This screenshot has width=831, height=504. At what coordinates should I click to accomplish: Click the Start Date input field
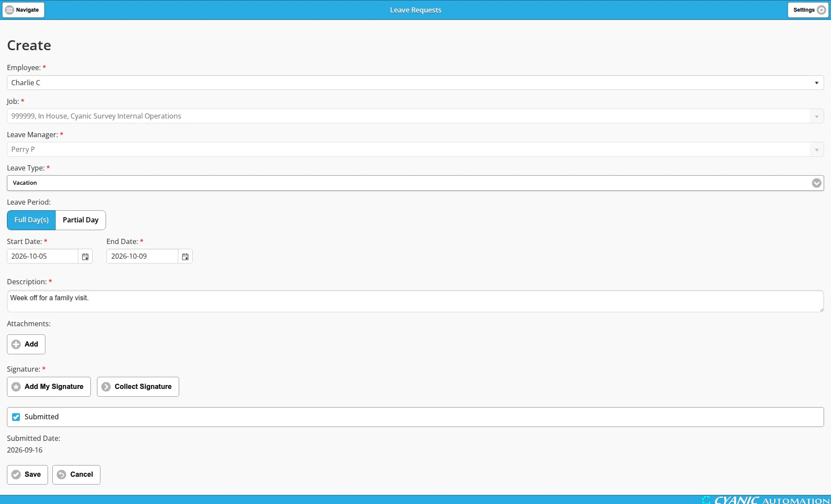pos(42,256)
